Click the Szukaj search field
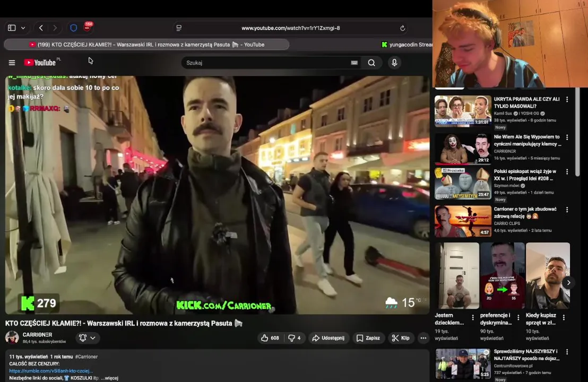The height and width of the screenshot is (382, 588). [266, 63]
